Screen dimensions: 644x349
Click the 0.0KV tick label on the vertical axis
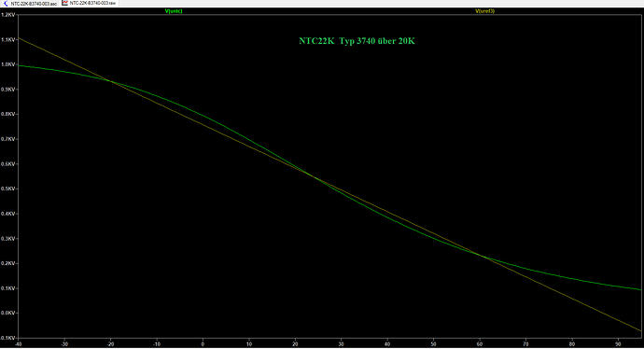7,313
